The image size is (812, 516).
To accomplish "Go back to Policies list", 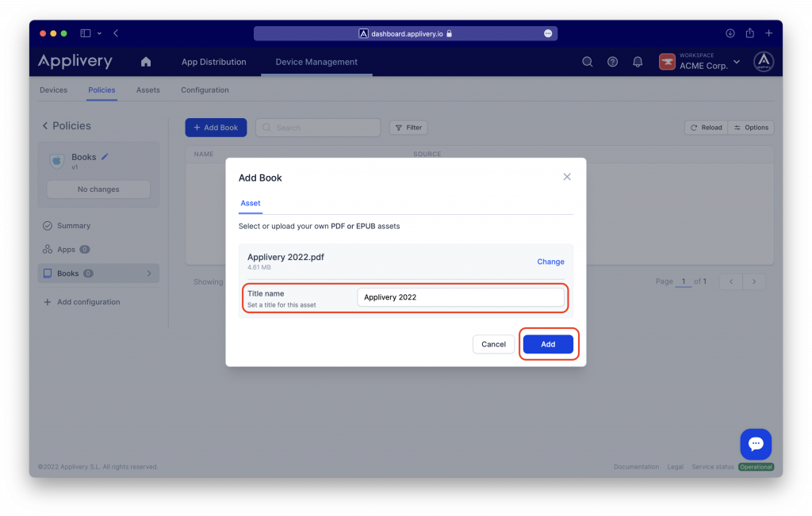I will (67, 126).
